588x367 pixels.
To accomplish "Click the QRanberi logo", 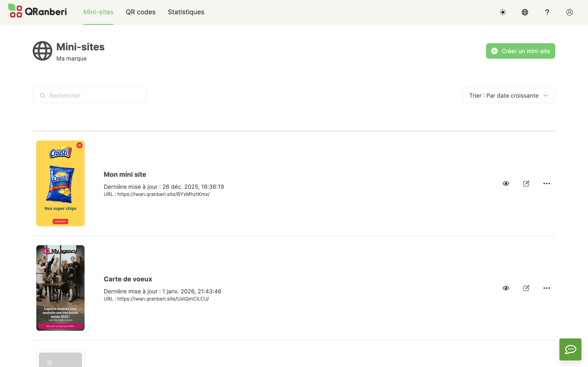I will 38,11.
